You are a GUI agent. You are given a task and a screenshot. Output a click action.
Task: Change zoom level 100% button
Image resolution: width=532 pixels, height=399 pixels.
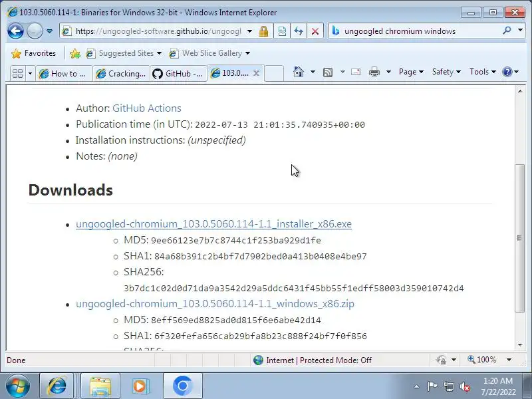[481, 360]
